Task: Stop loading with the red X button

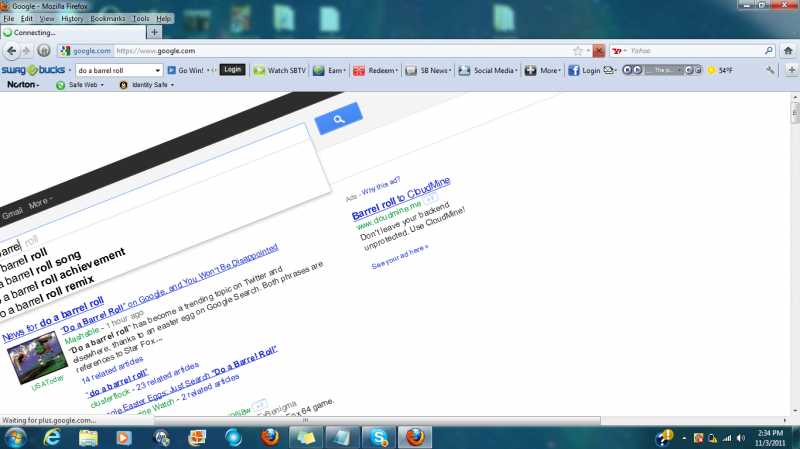Action: pyautogui.click(x=598, y=51)
